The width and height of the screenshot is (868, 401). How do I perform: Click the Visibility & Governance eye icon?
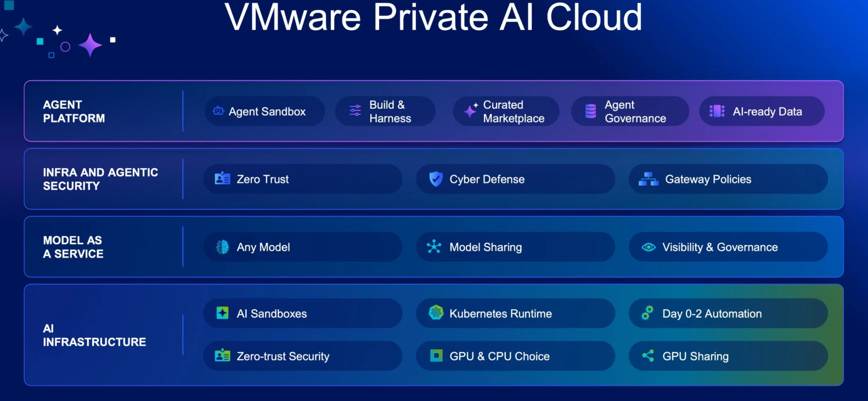[649, 247]
